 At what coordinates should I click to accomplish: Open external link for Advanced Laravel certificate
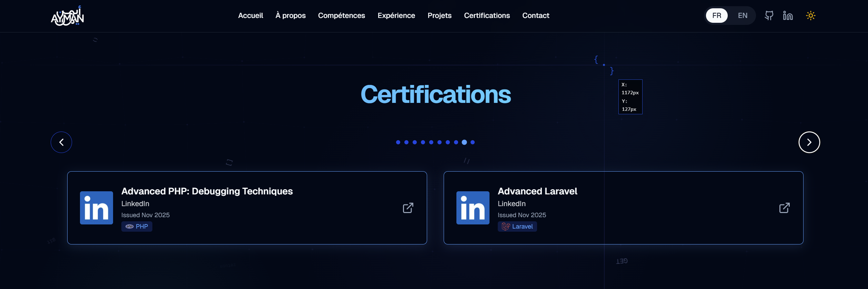click(x=785, y=208)
